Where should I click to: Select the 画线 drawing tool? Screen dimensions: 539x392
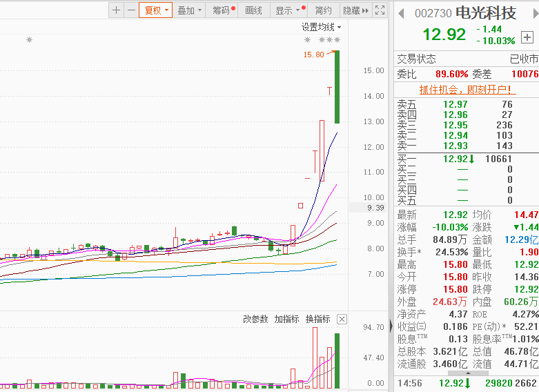254,10
